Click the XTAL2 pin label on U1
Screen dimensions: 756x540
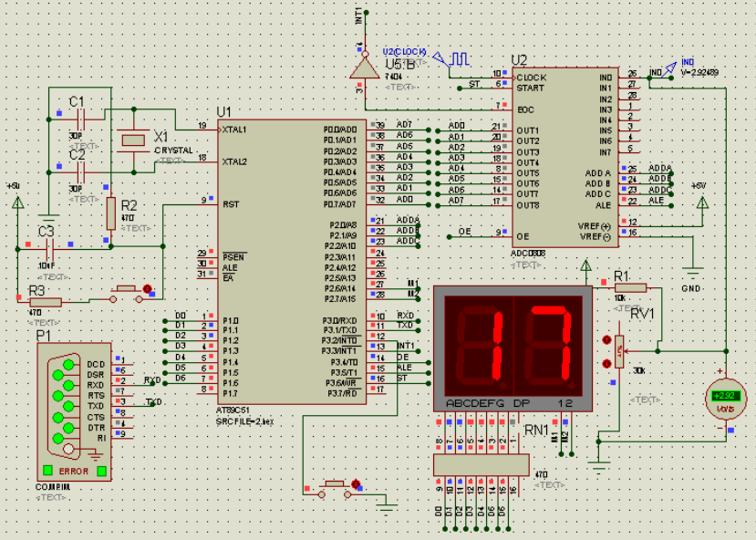pyautogui.click(x=234, y=161)
